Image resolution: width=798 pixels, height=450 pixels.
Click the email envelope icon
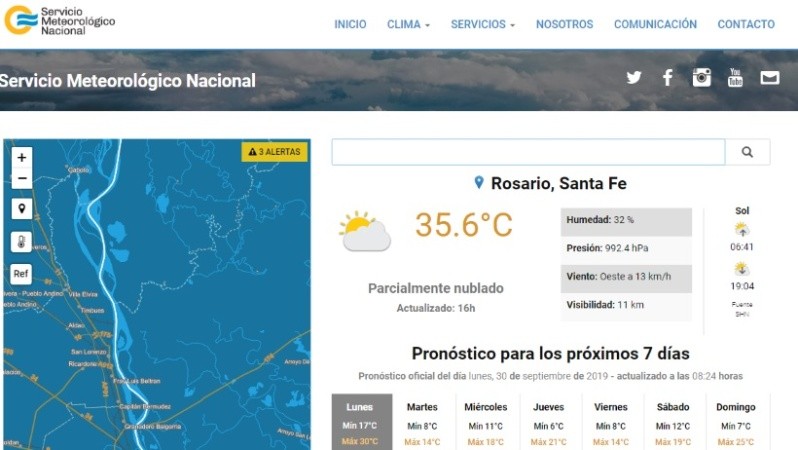click(769, 78)
